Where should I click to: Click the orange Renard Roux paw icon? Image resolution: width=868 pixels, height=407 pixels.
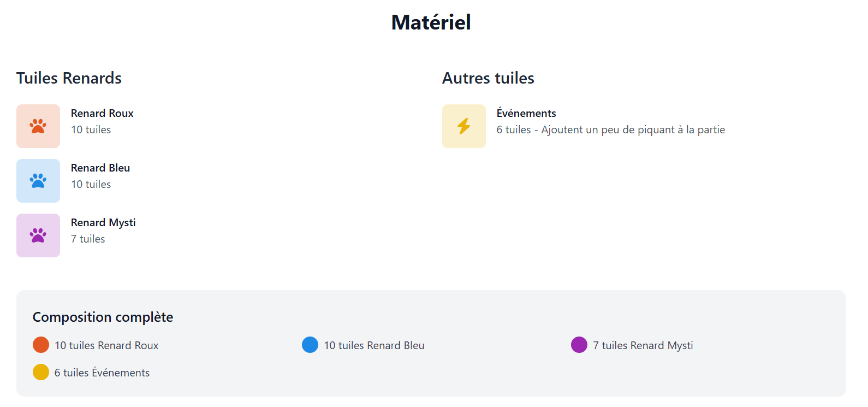coord(38,126)
